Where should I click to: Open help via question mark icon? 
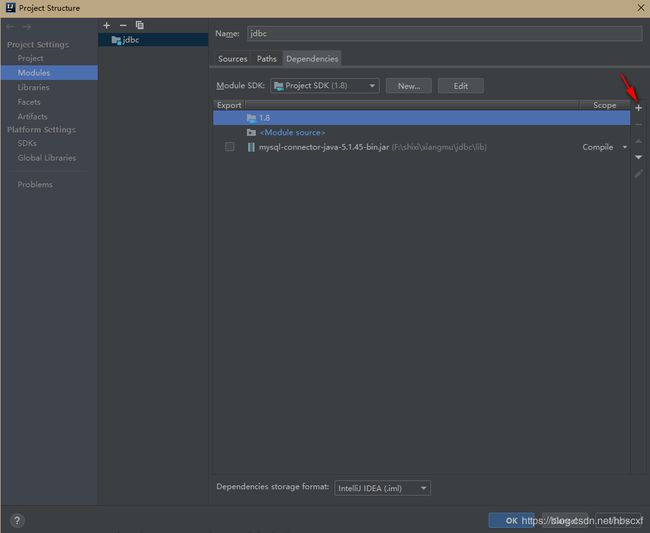tap(17, 520)
